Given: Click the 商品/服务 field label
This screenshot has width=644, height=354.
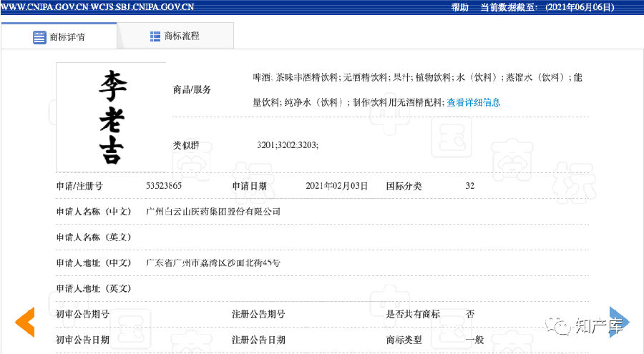Looking at the screenshot, I should pyautogui.click(x=192, y=89).
